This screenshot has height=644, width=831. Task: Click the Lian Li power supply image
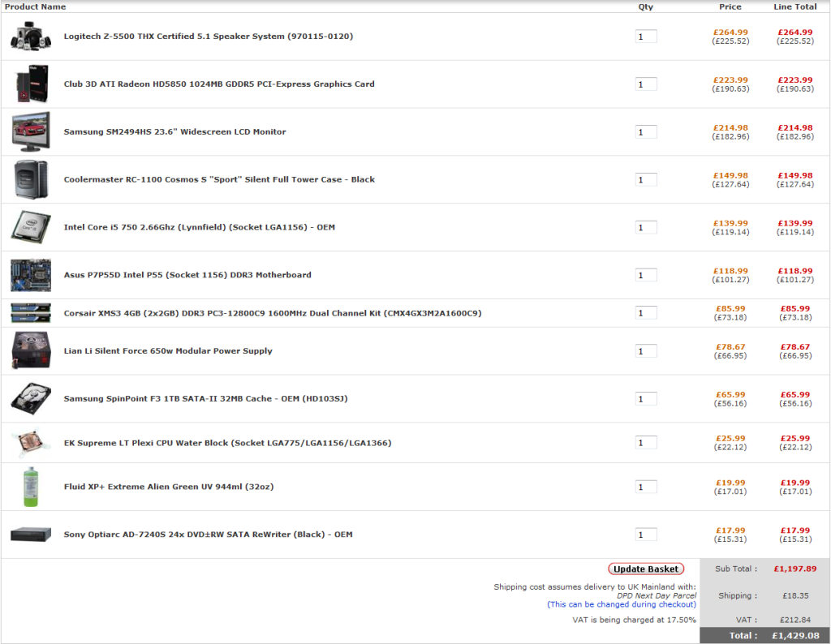[31, 351]
